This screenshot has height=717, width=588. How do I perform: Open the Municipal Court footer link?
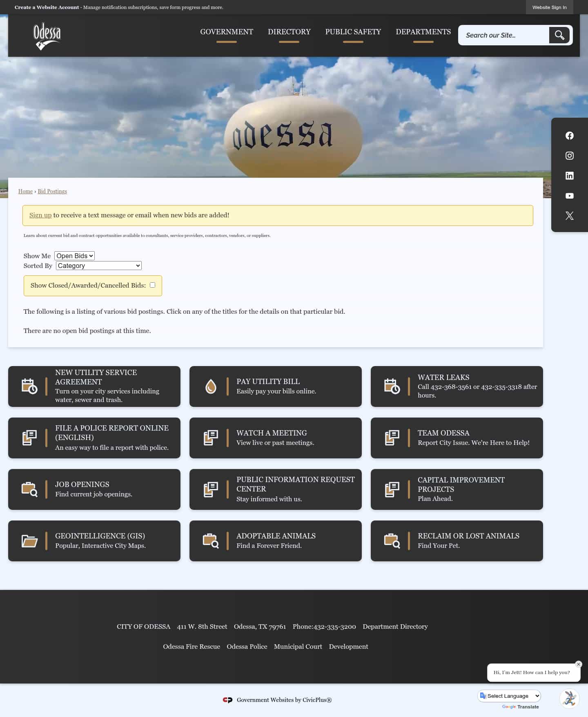[298, 646]
